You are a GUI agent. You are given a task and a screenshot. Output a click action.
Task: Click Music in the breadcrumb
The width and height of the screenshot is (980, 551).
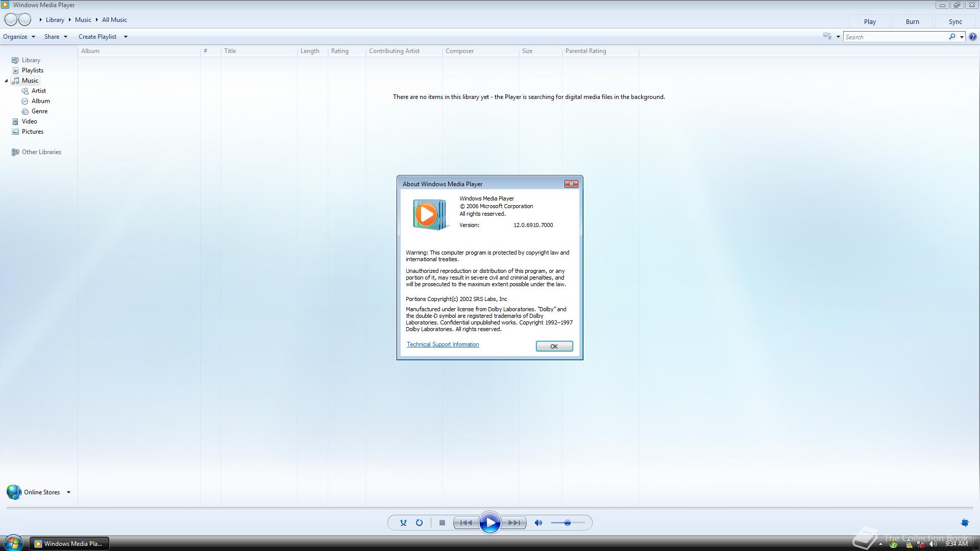(x=83, y=20)
